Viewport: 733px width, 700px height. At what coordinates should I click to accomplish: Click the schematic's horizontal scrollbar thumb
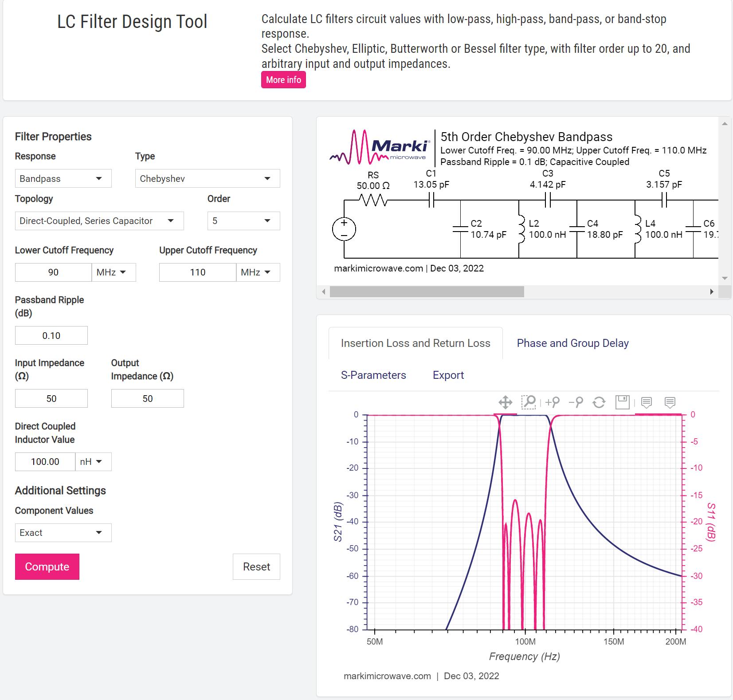[x=427, y=291]
